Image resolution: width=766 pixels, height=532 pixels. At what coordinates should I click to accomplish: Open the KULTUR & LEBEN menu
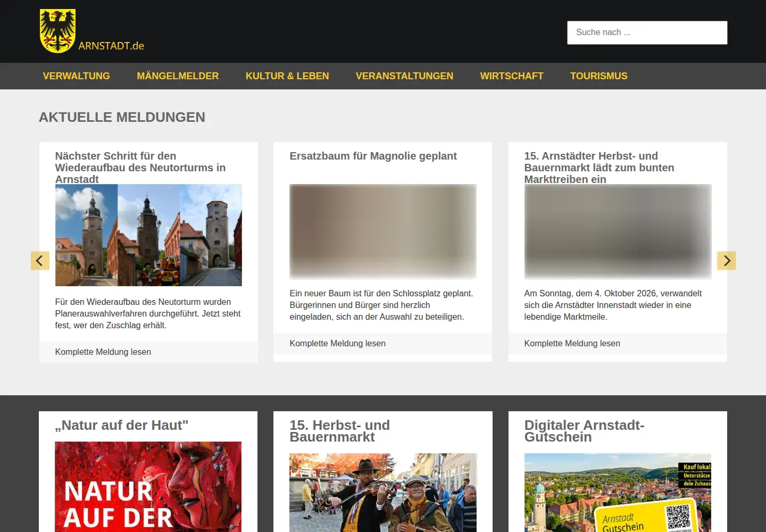pos(287,76)
